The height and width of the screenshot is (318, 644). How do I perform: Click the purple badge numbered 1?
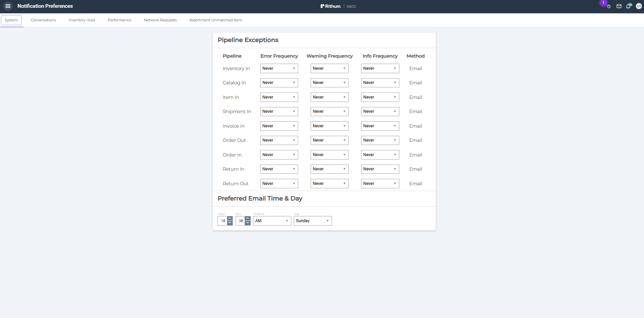click(x=603, y=3)
